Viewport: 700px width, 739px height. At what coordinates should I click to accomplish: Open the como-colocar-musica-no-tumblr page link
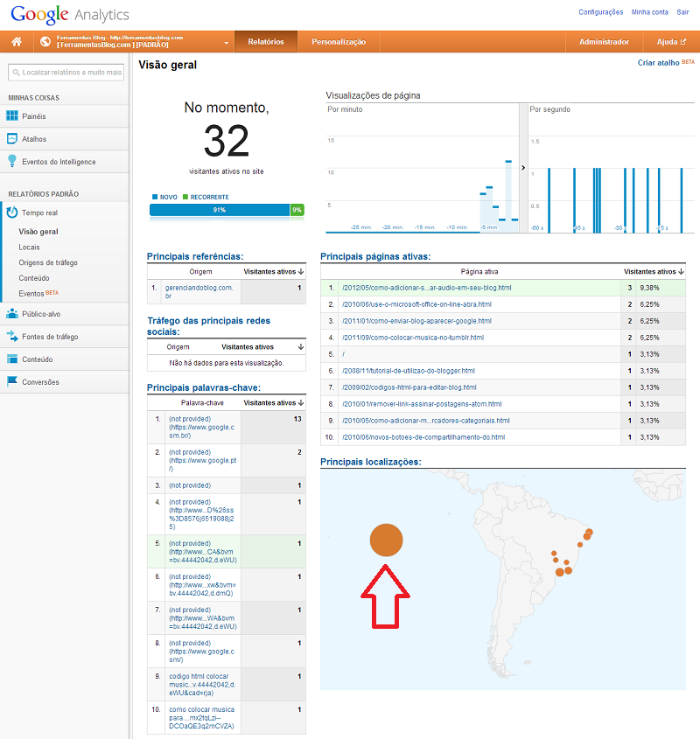coord(413,338)
